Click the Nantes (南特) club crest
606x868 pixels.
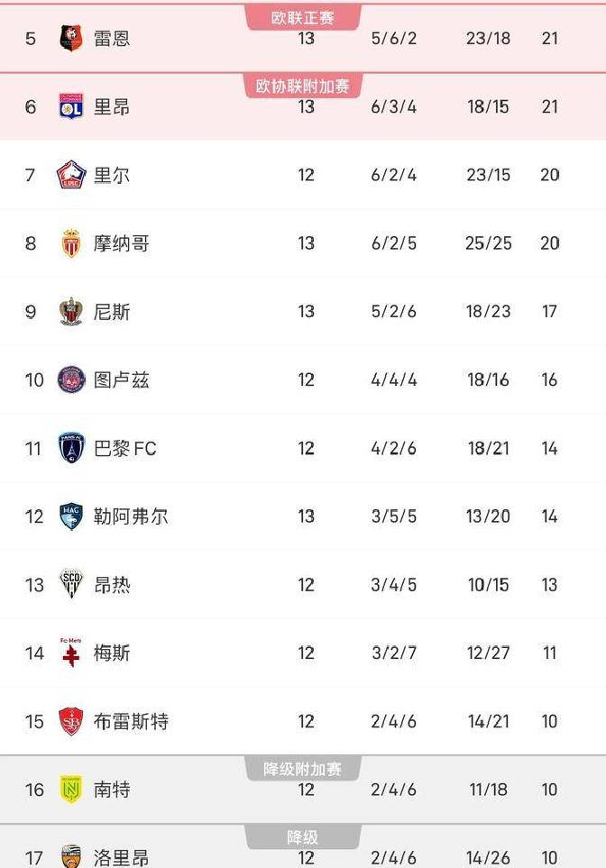(x=71, y=790)
